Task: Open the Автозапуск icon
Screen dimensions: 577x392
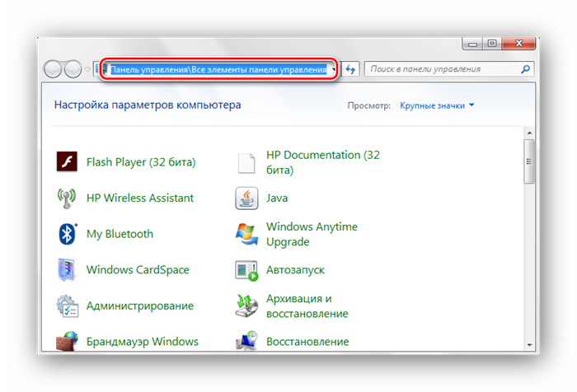Action: (x=246, y=271)
